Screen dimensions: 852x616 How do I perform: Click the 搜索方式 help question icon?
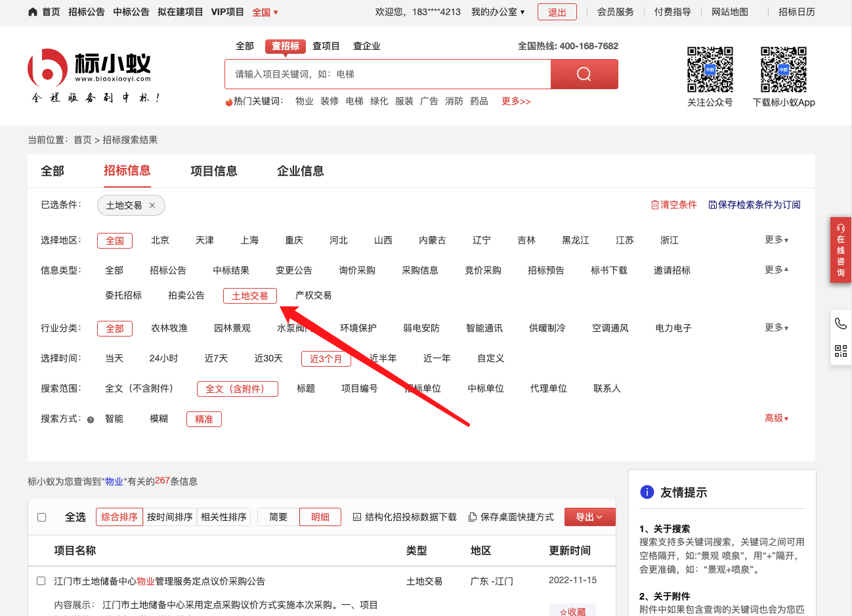(x=91, y=420)
